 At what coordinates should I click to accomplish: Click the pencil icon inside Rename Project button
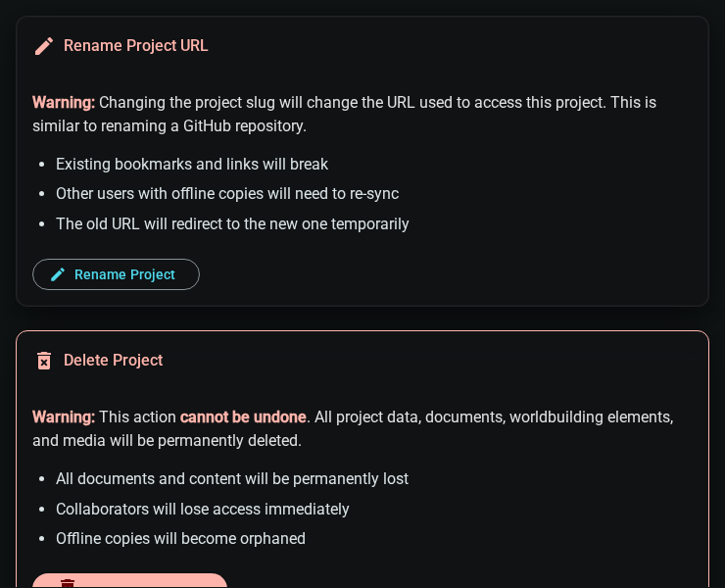(x=58, y=274)
